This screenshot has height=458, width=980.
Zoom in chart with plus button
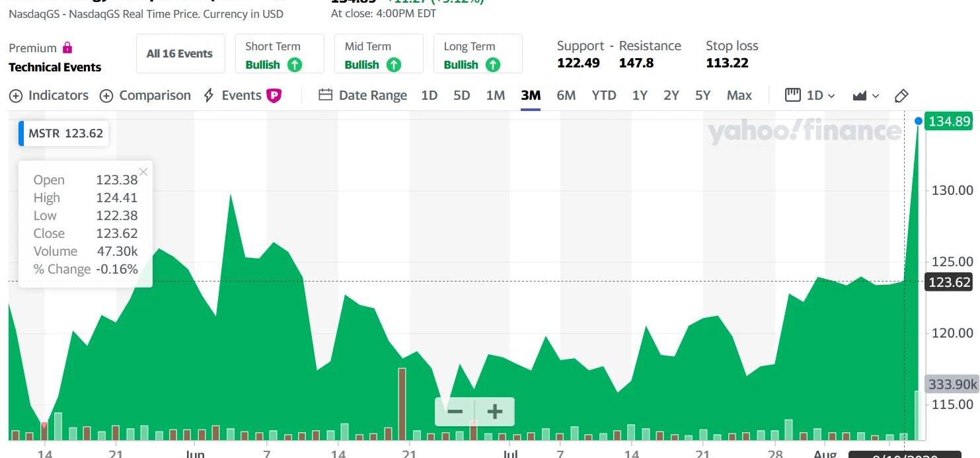click(x=494, y=412)
